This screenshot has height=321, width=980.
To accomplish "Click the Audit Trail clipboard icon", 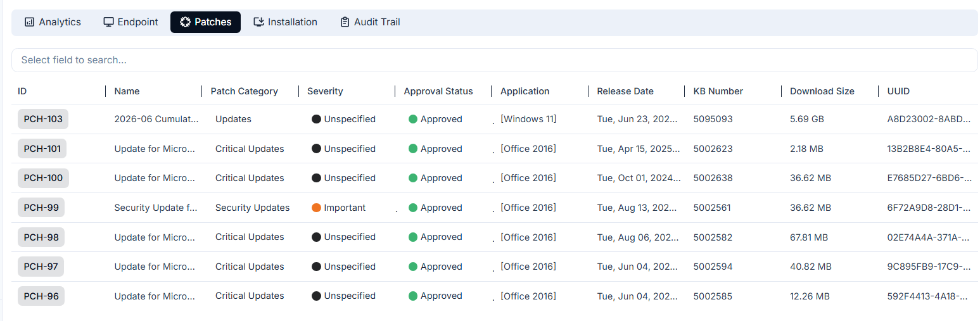I will pyautogui.click(x=345, y=22).
